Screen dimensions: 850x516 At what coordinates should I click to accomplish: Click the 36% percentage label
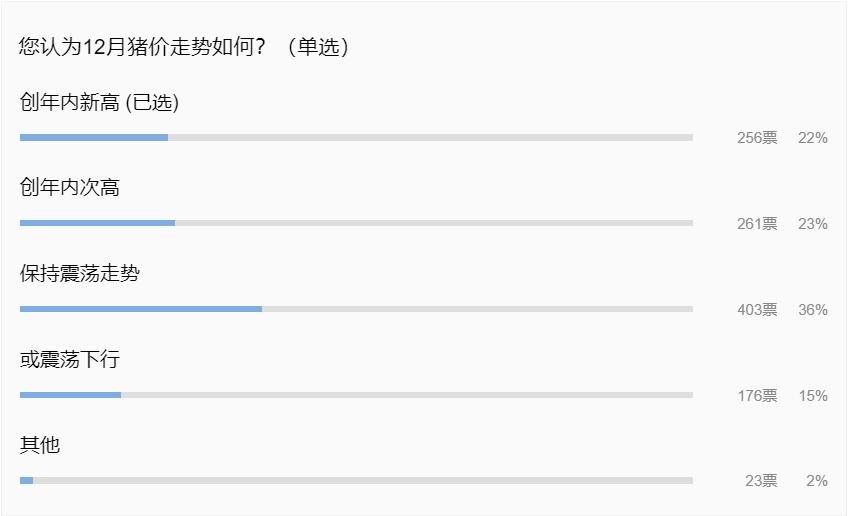tap(812, 310)
